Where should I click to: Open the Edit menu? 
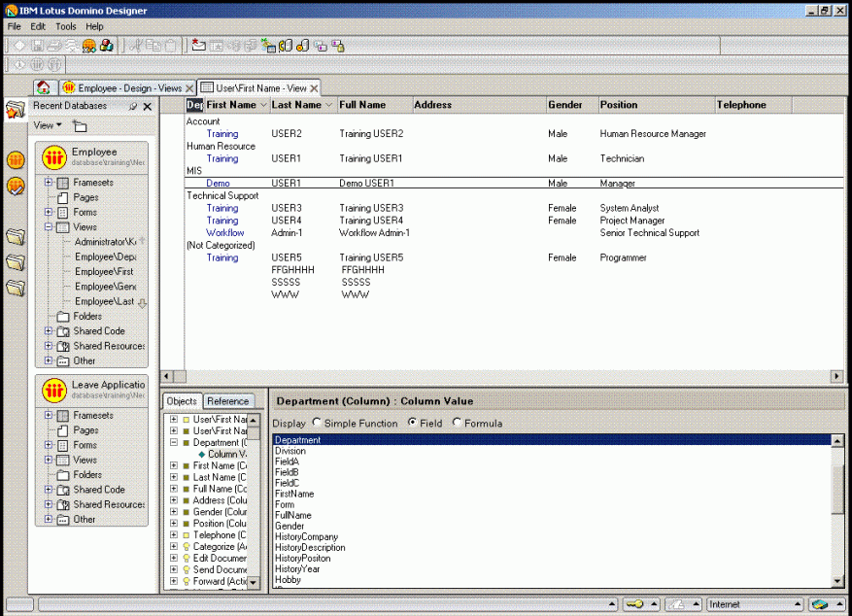(38, 26)
